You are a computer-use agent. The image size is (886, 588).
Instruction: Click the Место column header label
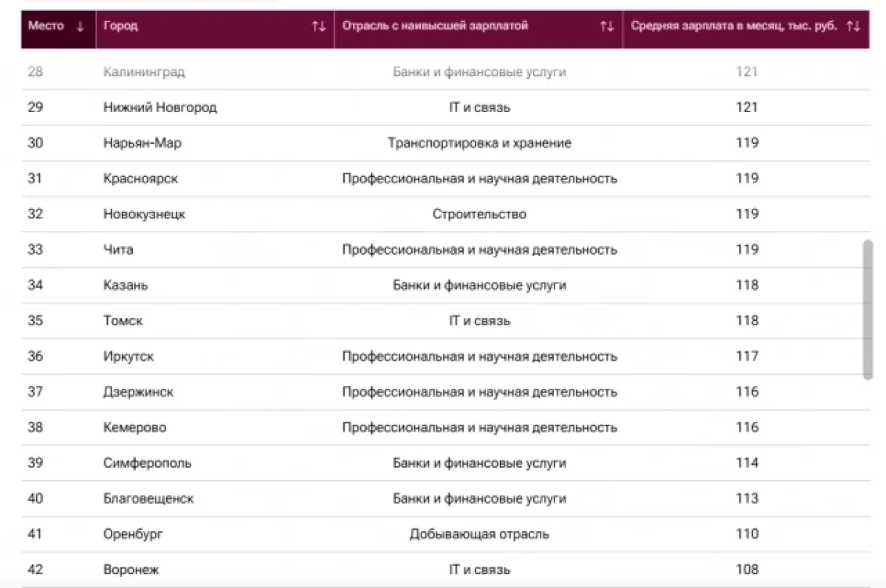[46, 26]
